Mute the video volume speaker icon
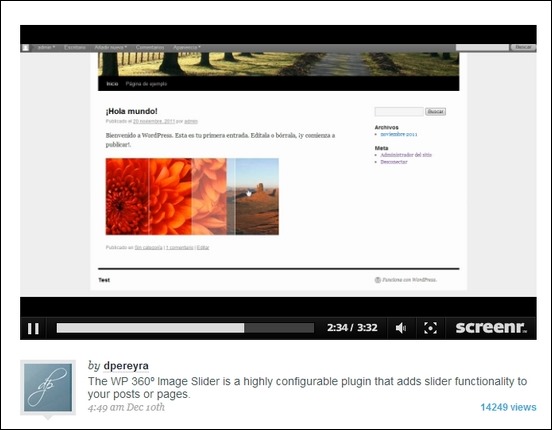Viewport: 552px width, 430px height. (401, 328)
